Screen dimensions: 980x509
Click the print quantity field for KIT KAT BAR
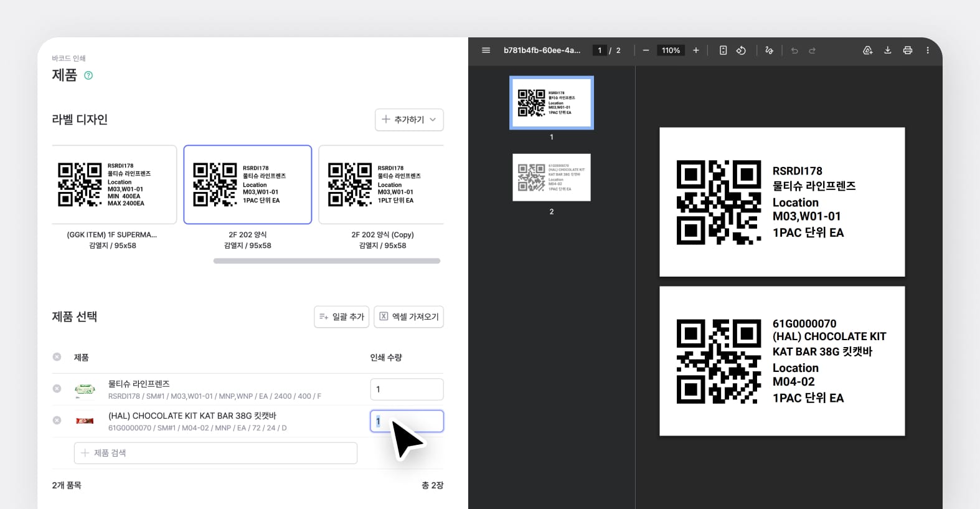[x=407, y=421]
